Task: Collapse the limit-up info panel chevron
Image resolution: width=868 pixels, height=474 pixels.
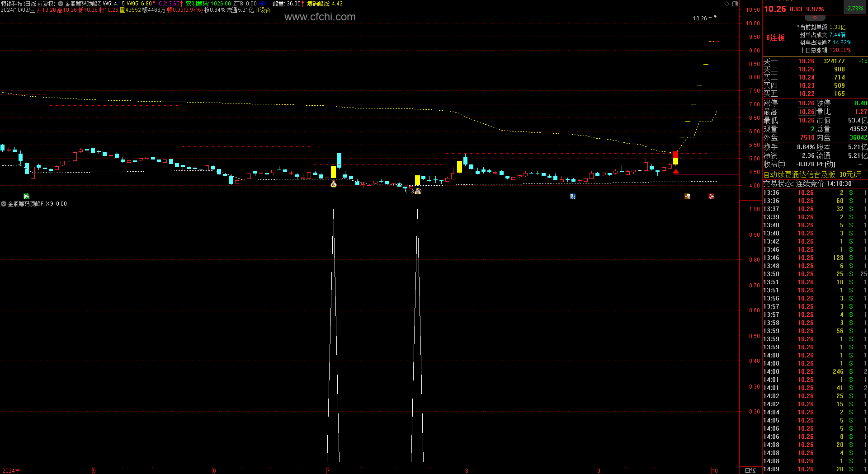Action: click(x=815, y=18)
